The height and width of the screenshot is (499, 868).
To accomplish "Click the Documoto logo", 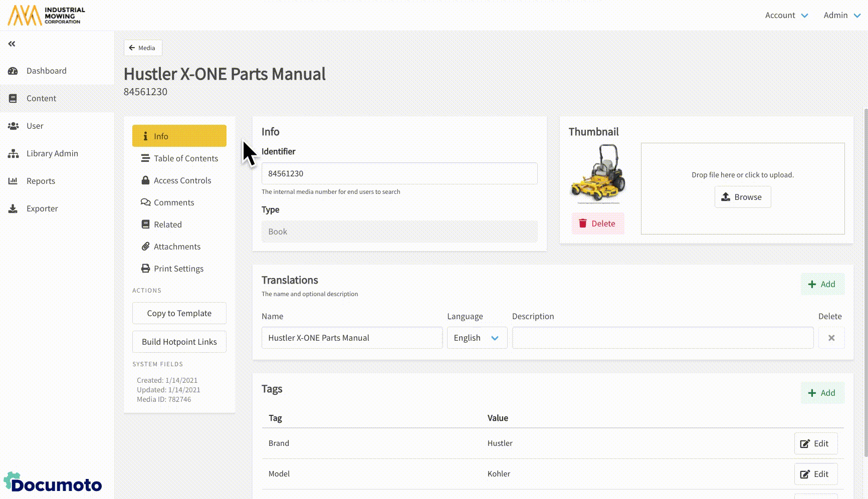I will pyautogui.click(x=53, y=483).
